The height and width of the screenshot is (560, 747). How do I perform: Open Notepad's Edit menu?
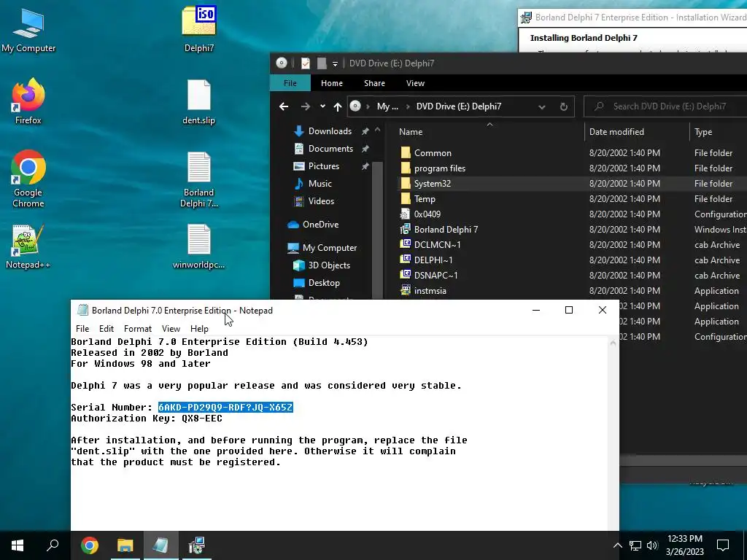click(x=107, y=329)
